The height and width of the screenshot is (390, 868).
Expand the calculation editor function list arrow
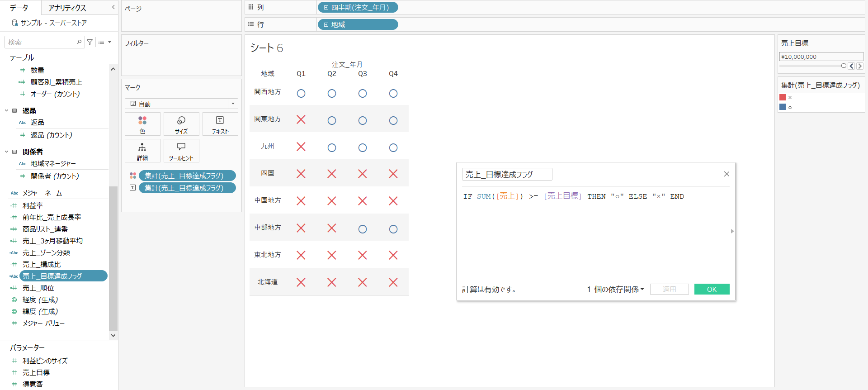click(732, 231)
